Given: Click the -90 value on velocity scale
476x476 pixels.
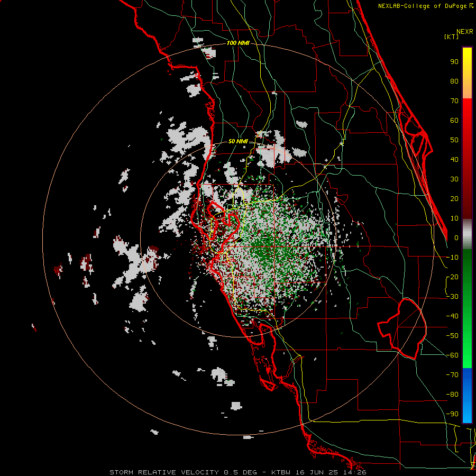Looking at the screenshot, I should click(452, 414).
